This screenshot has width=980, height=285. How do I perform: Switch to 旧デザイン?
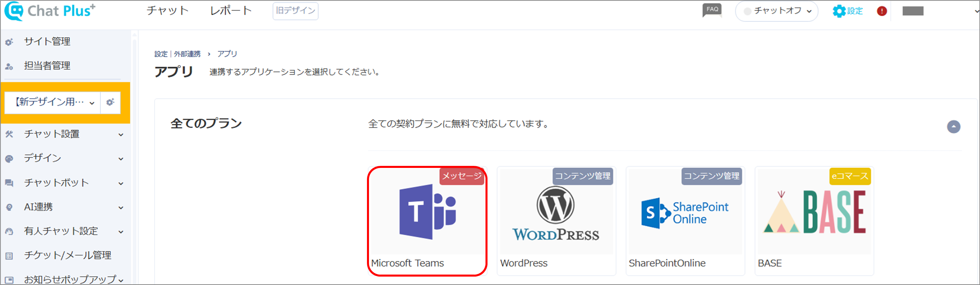pos(295,11)
